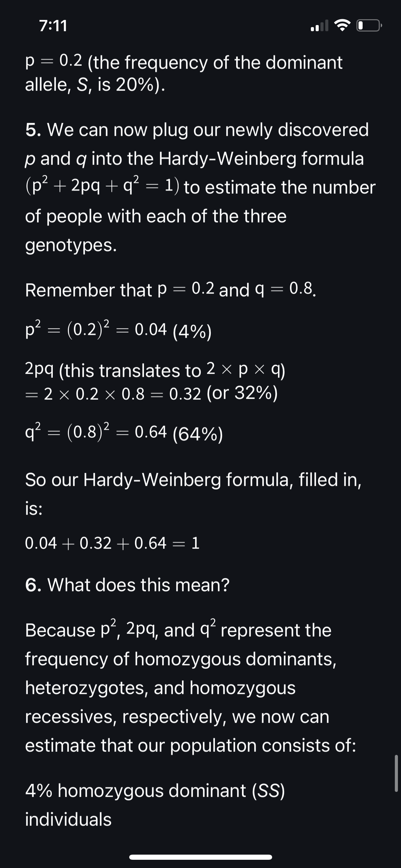
Task: Tap the word 'heterozygotes' in paragraph
Action: (86, 688)
